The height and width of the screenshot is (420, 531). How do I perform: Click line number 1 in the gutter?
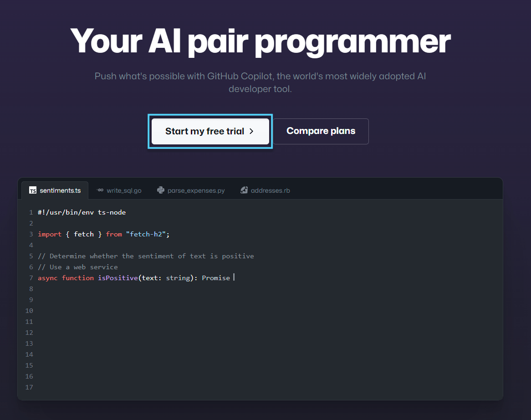31,212
